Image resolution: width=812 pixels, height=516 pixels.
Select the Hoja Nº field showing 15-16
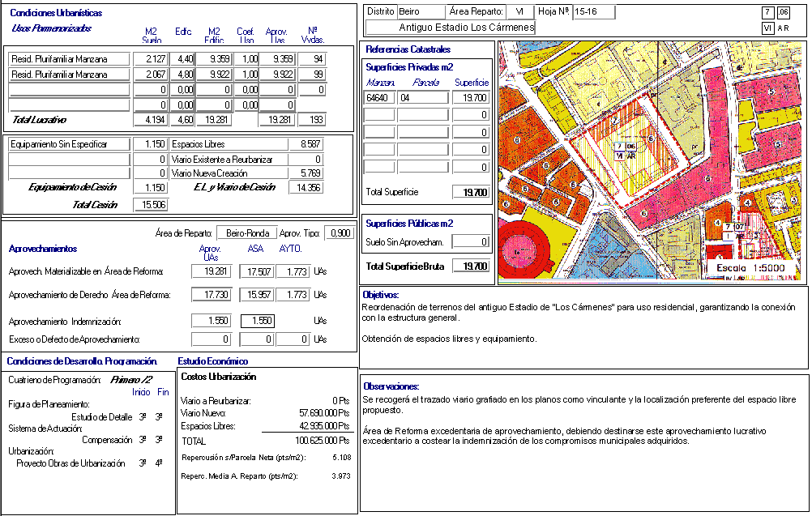pos(593,12)
